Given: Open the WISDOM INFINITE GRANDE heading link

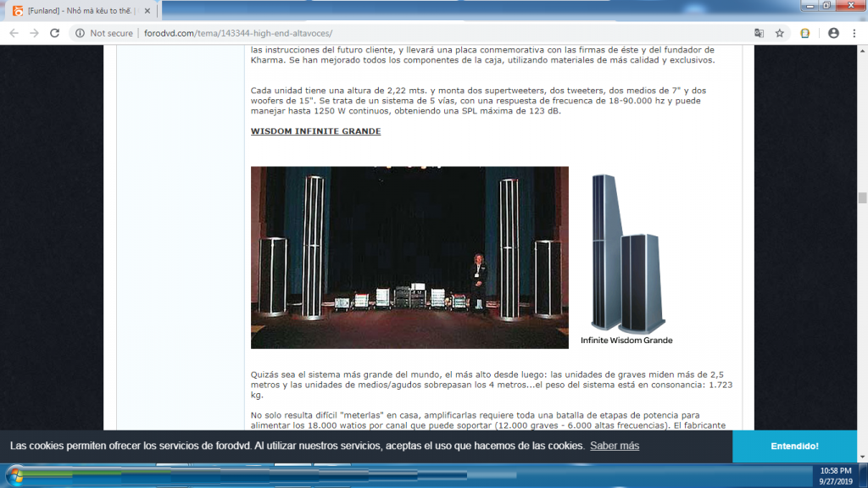Looking at the screenshot, I should [315, 131].
